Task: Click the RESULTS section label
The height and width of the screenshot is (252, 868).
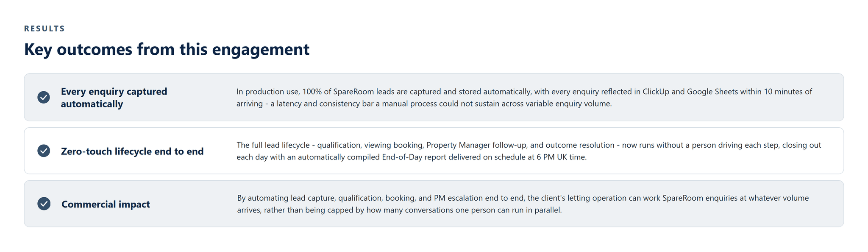Action: (45, 28)
